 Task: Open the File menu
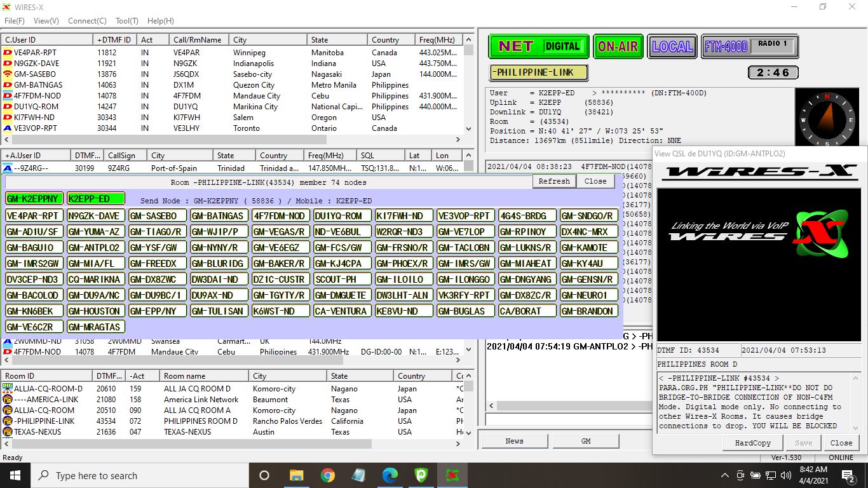coord(14,21)
